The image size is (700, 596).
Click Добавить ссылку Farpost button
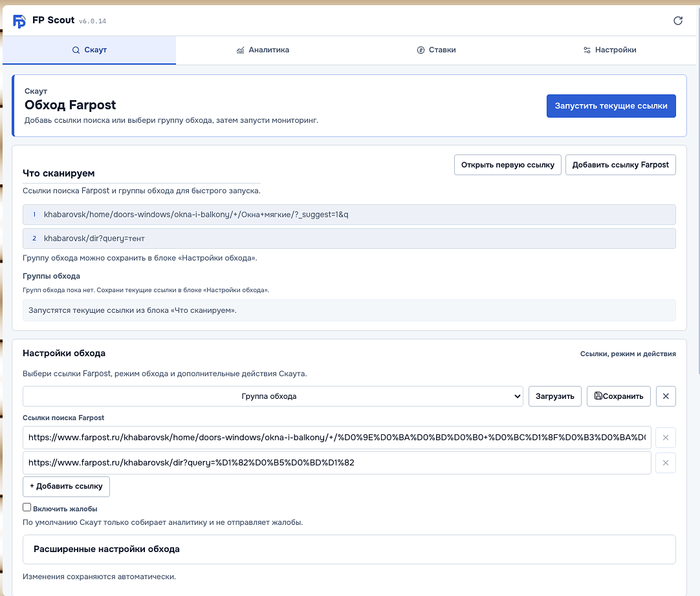click(620, 165)
